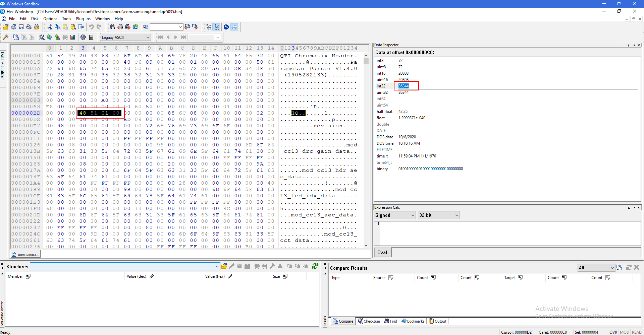Open the All filter dropdown in Compare Results
The width and height of the screenshot is (644, 335).
pyautogui.click(x=596, y=268)
